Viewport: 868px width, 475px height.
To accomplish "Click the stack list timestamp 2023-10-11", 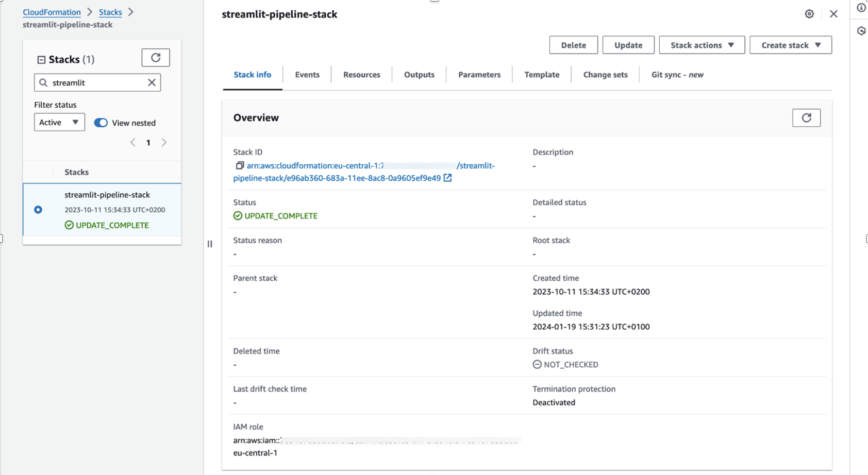I will pyautogui.click(x=115, y=210).
